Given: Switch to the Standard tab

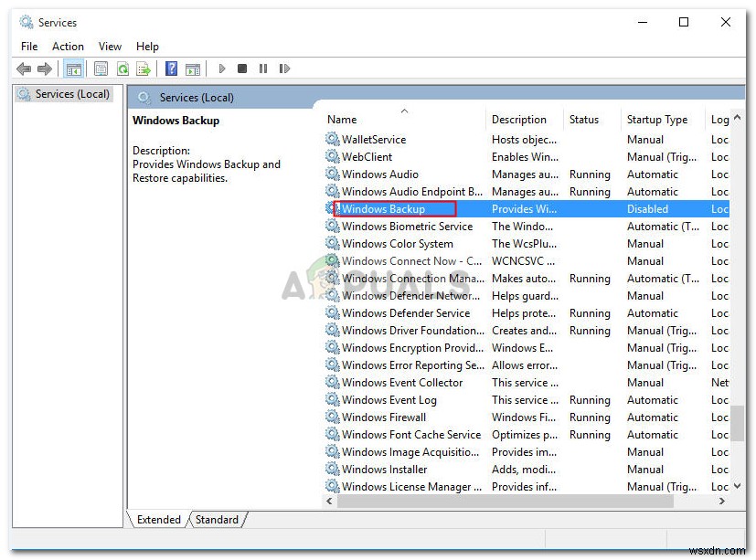Looking at the screenshot, I should point(217,520).
